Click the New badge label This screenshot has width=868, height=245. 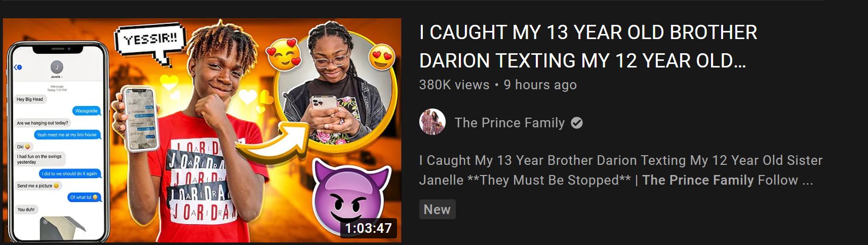[437, 209]
